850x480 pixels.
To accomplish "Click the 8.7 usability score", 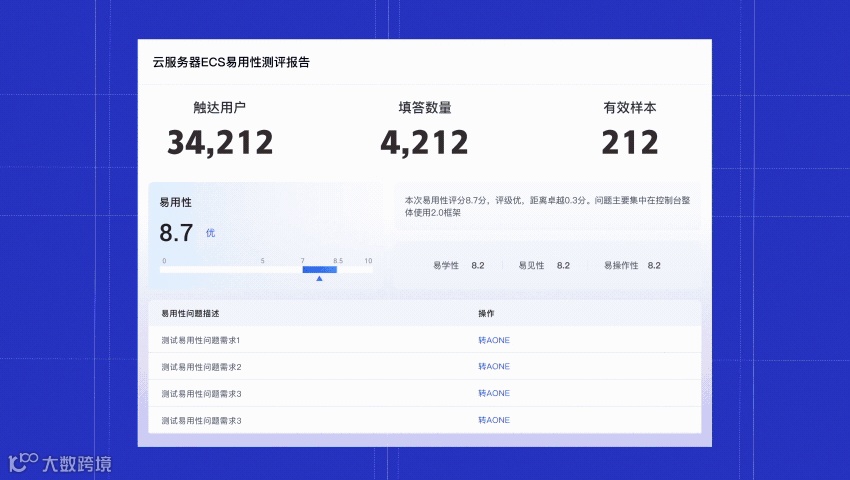I will pos(176,233).
